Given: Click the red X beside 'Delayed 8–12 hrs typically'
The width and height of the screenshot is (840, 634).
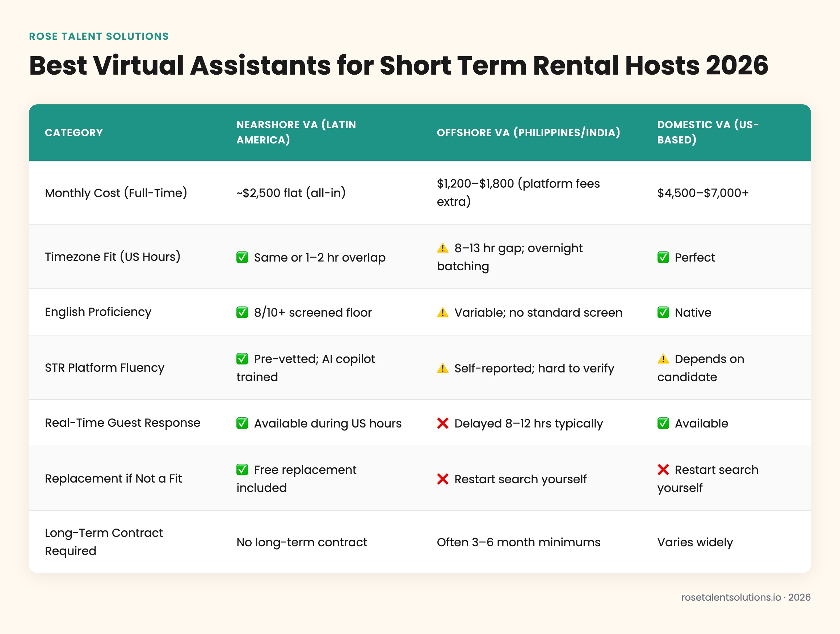Looking at the screenshot, I should [x=443, y=423].
